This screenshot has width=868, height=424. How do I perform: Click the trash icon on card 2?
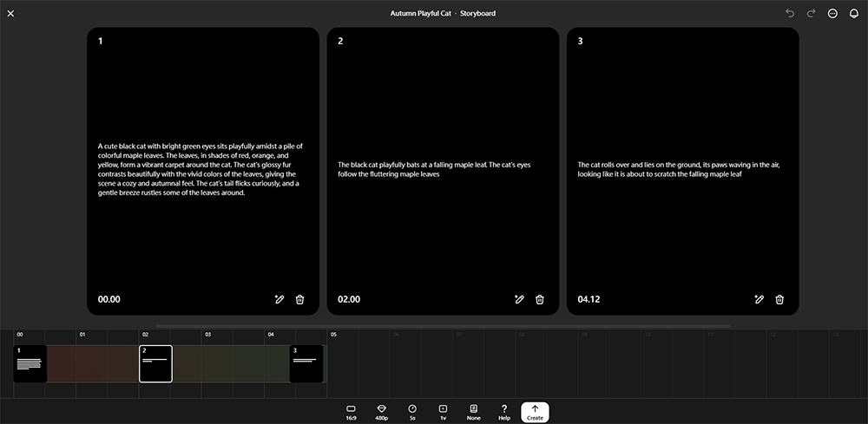click(x=540, y=299)
